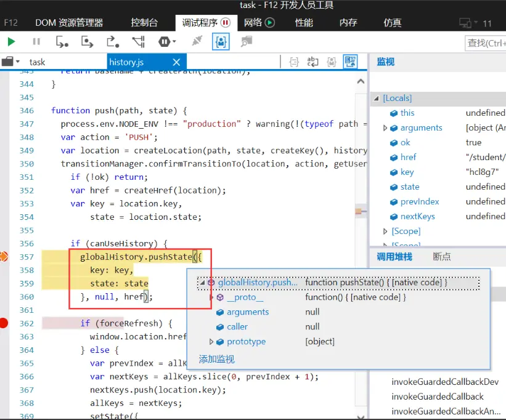506x420 pixels.
Task: Select the 'state' variable row
Action: (438, 187)
